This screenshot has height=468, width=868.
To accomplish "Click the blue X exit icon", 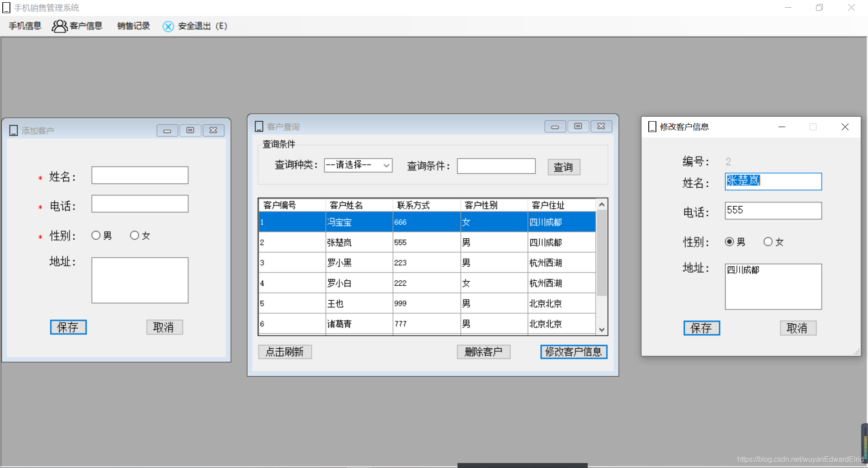I will 168,26.
